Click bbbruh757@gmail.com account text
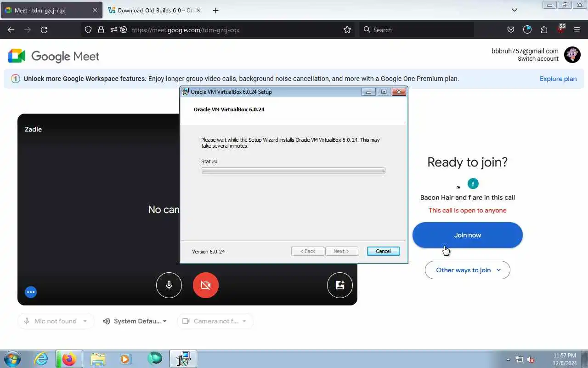The width and height of the screenshot is (588, 368). click(x=525, y=51)
